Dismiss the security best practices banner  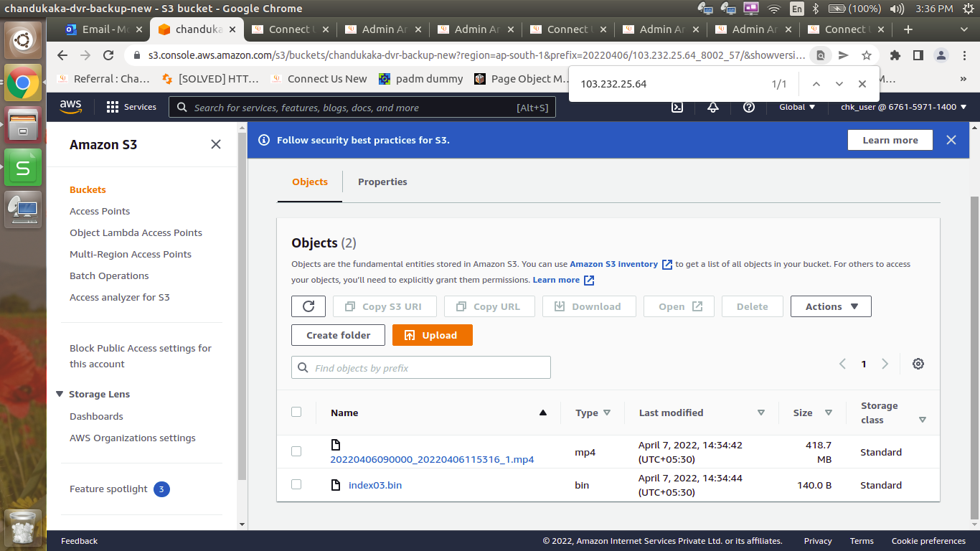[951, 140]
